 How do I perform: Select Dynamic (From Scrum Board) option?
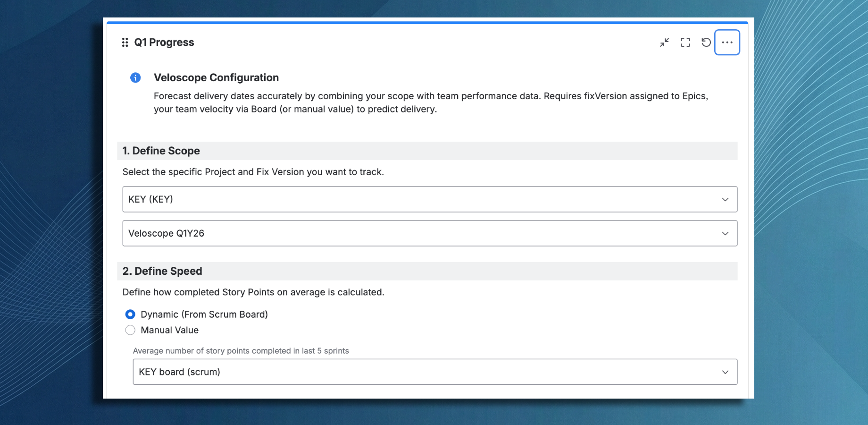131,314
